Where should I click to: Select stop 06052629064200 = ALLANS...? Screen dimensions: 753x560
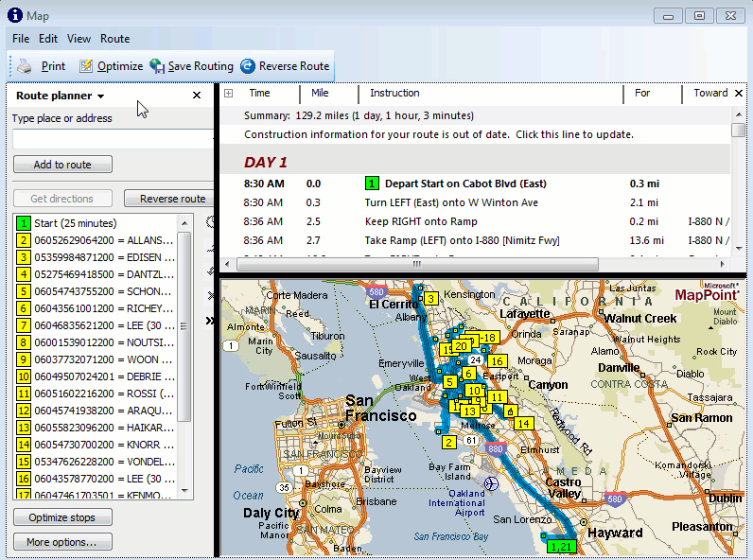(96, 240)
